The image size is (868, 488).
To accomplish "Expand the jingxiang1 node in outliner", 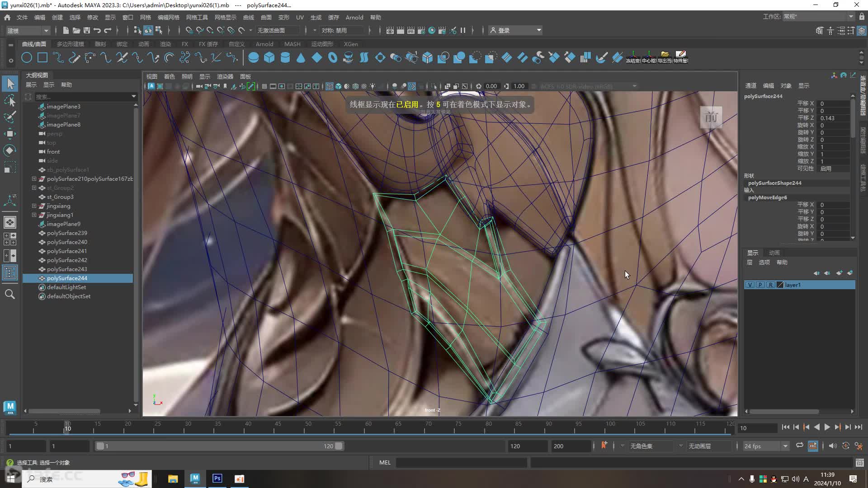I will click(34, 215).
